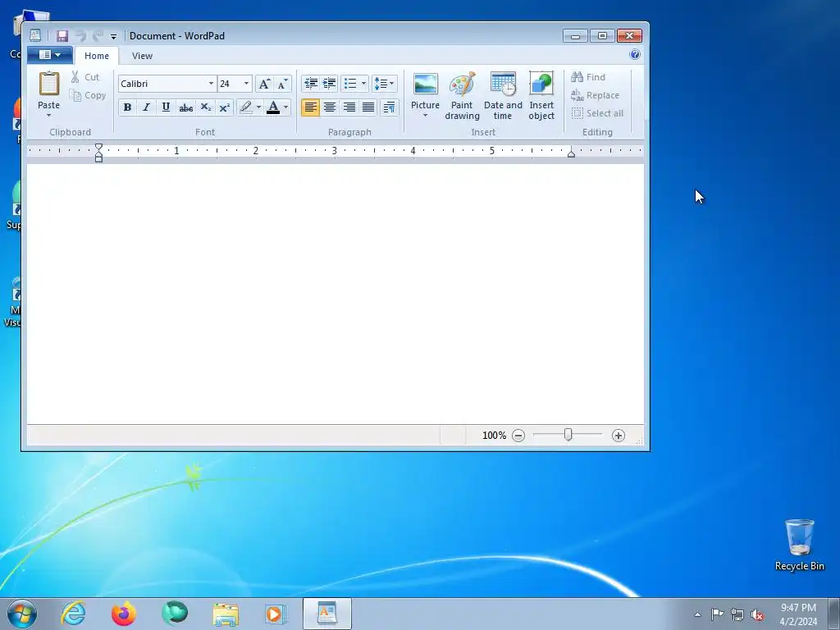Open the Paragraph settings dialog icon

click(390, 107)
